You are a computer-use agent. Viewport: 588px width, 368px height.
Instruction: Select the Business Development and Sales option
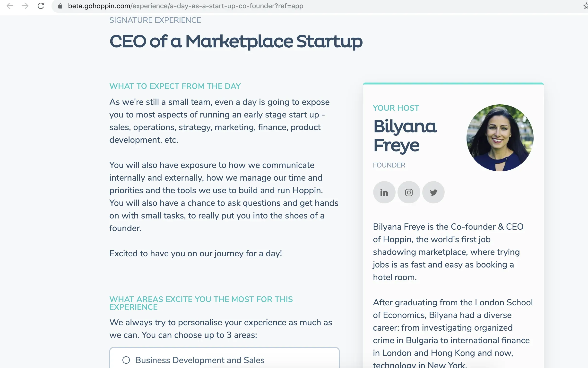126,360
